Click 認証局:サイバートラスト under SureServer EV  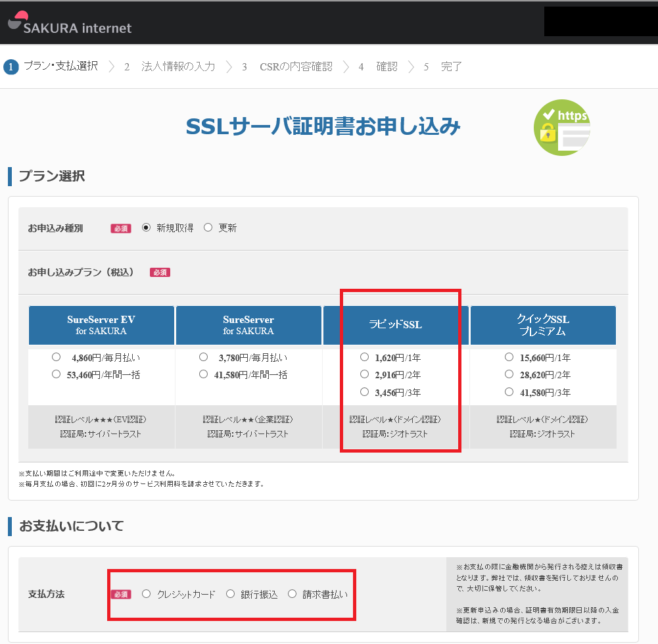coord(101,434)
